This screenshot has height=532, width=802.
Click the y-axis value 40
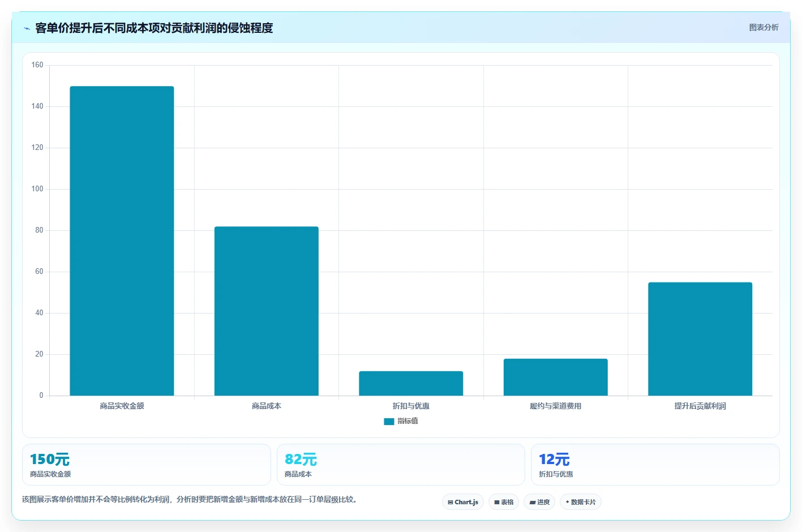tap(39, 313)
